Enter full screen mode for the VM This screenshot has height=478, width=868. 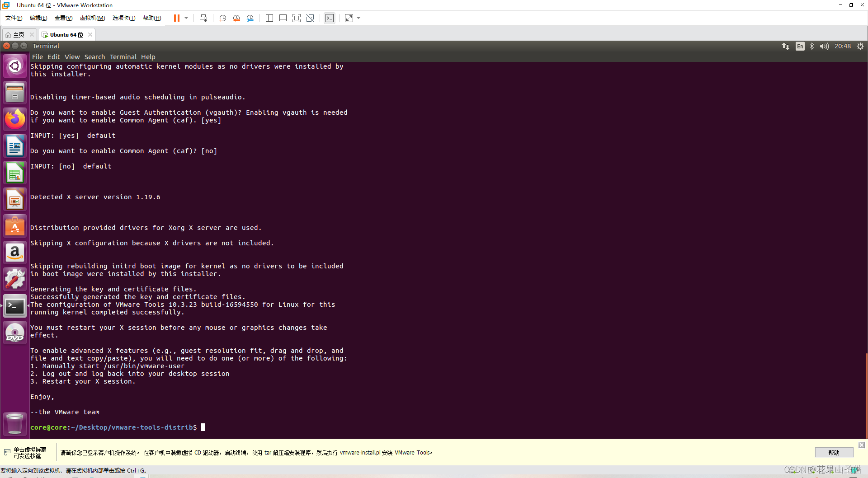point(297,18)
